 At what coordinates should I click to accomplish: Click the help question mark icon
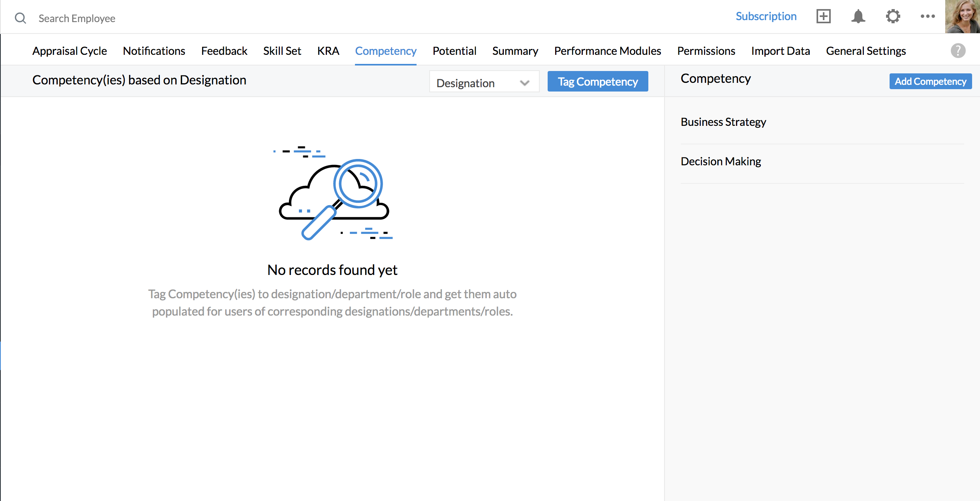(958, 50)
